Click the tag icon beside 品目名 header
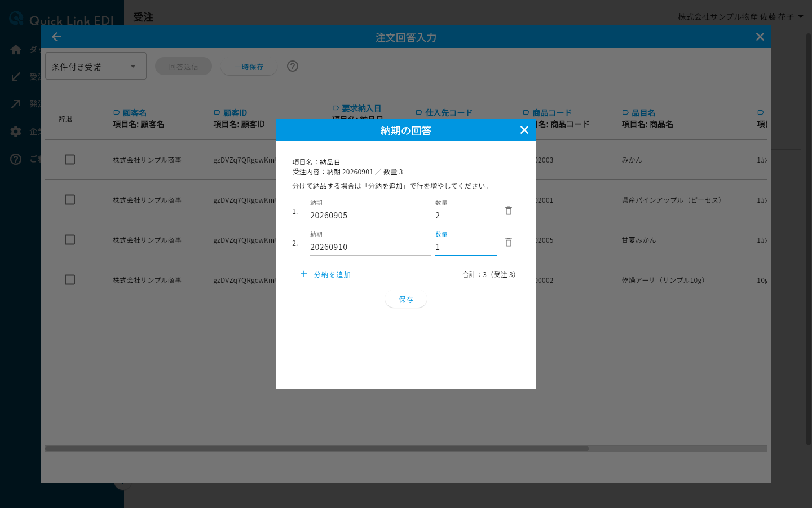The height and width of the screenshot is (508, 812). tap(625, 113)
